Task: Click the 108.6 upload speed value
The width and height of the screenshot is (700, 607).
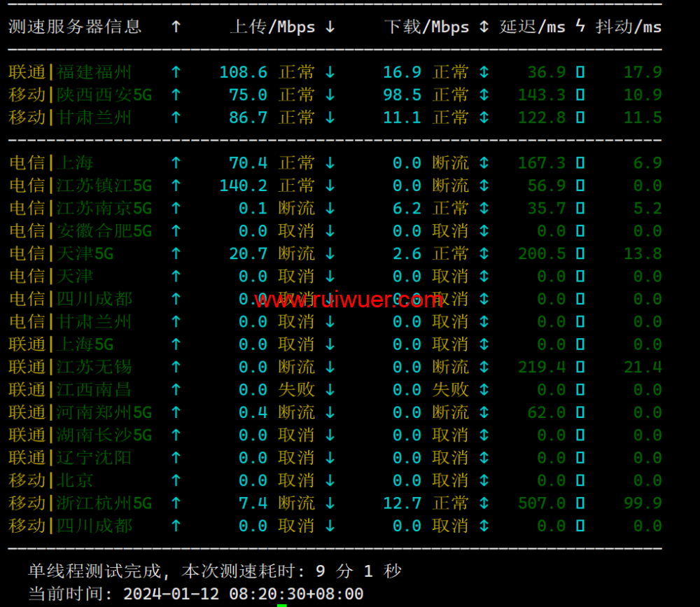Action: [x=243, y=72]
